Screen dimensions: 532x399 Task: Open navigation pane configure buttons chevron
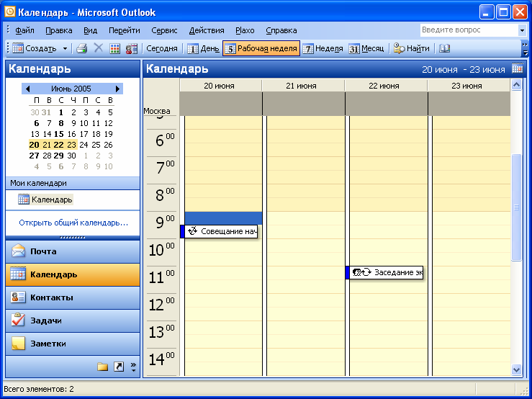pos(133,367)
